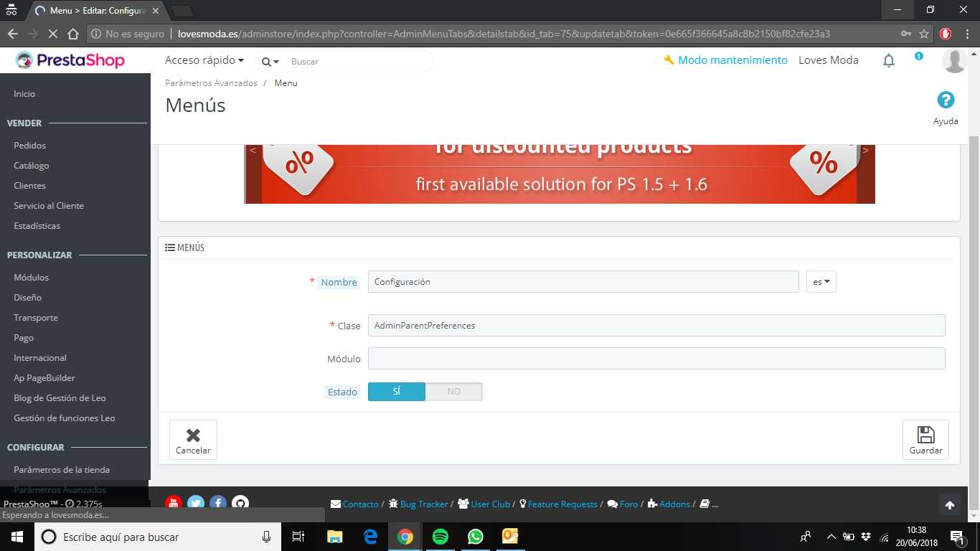Open Bug Tracker footer link

coord(418,504)
